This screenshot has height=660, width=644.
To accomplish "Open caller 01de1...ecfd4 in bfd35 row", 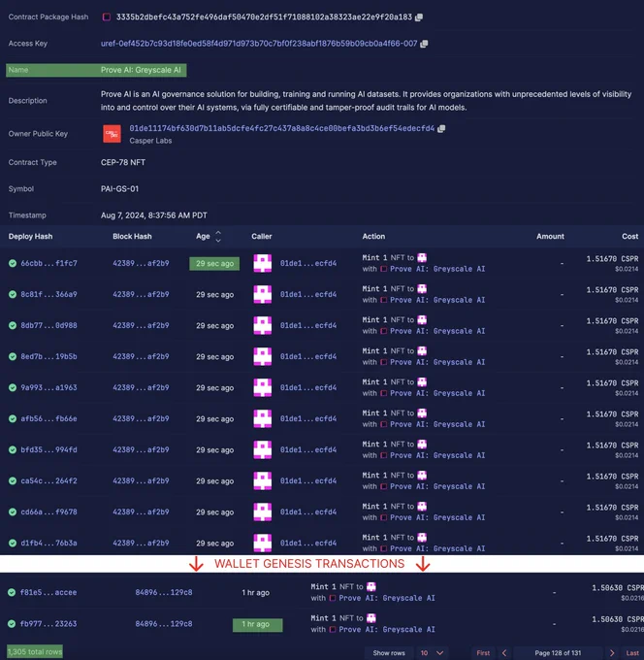I will (x=308, y=449).
